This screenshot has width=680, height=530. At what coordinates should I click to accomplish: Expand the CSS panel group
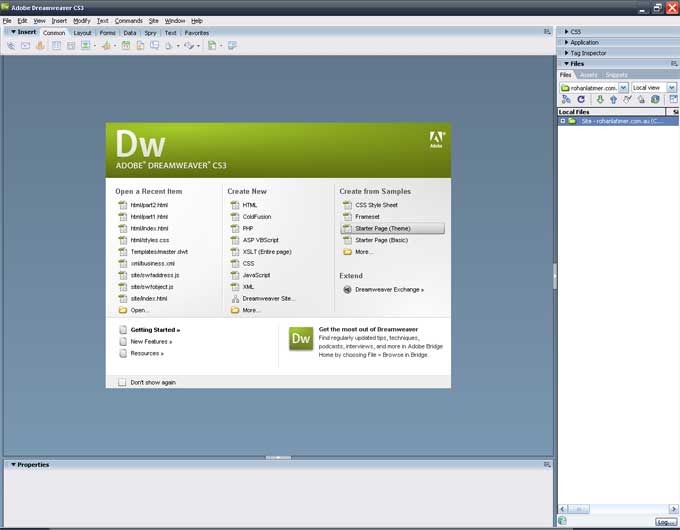(566, 32)
